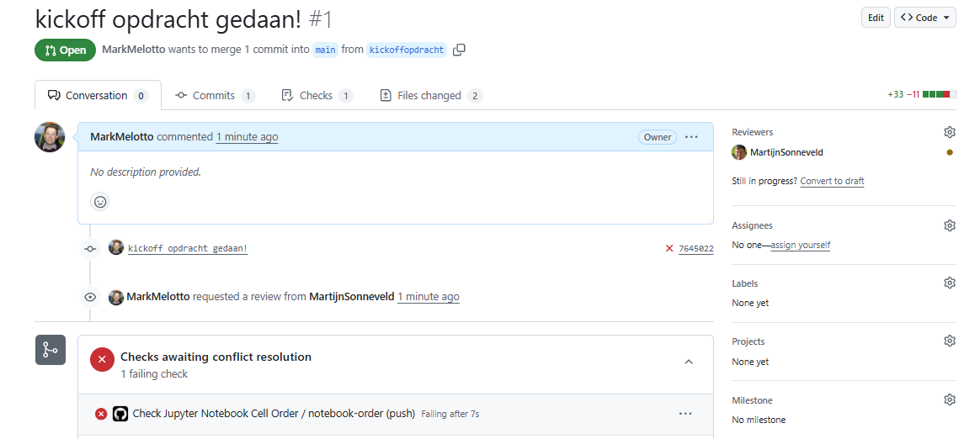980x439 pixels.
Task: Open the Labels gear settings
Action: click(950, 283)
